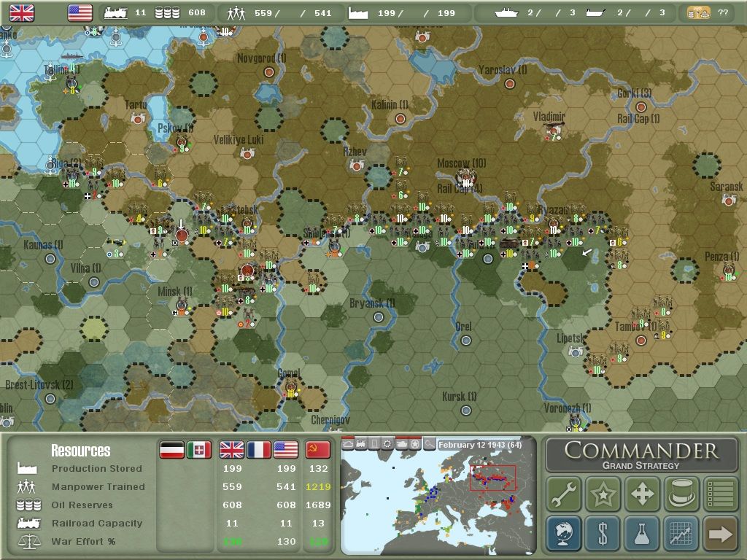Click the United Kingdom flag in top bar
The width and height of the screenshot is (747, 560).
22,13
